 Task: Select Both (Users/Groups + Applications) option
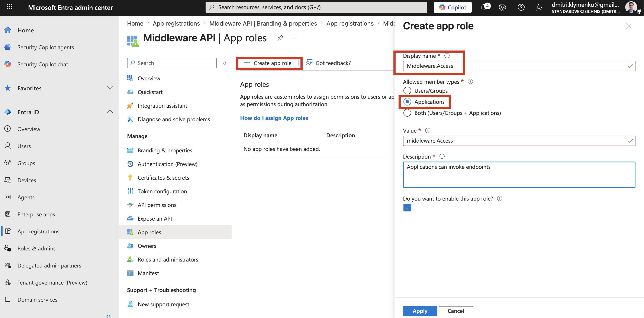click(407, 113)
